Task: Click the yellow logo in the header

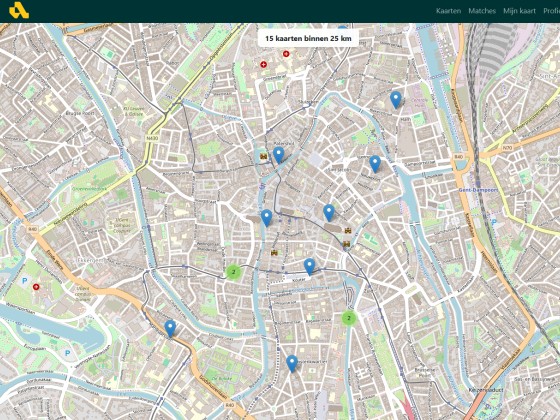Action: 19,10
